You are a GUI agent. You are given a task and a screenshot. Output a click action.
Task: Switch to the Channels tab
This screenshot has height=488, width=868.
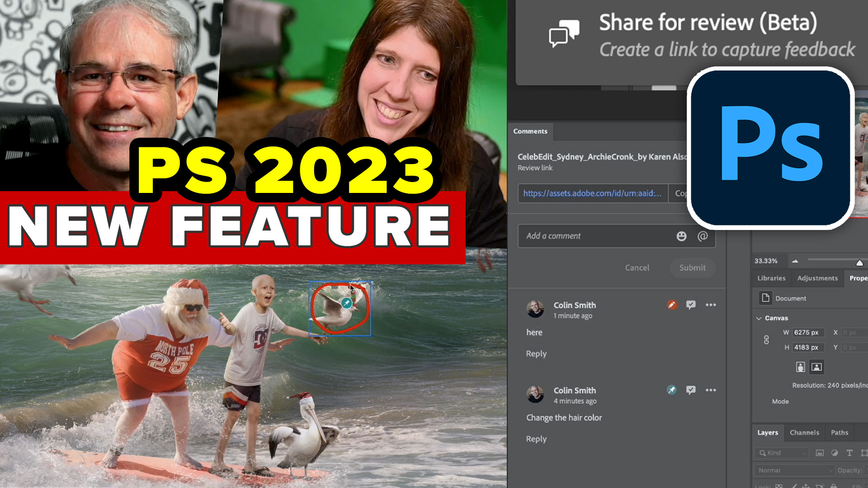point(804,432)
